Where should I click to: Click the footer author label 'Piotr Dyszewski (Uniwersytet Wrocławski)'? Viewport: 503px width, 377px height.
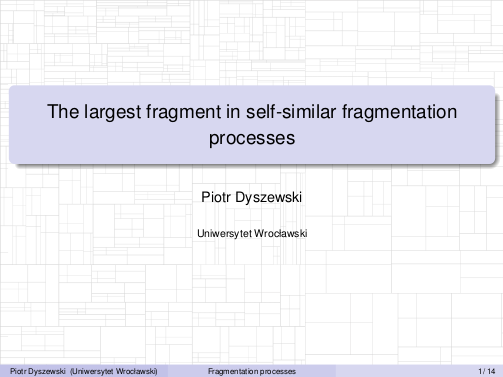pyautogui.click(x=84, y=371)
